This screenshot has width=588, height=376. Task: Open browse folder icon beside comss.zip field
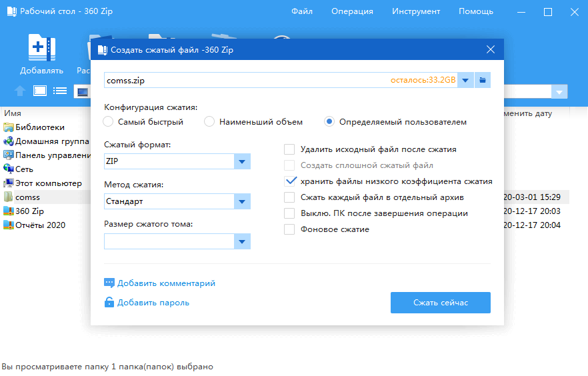pos(483,80)
